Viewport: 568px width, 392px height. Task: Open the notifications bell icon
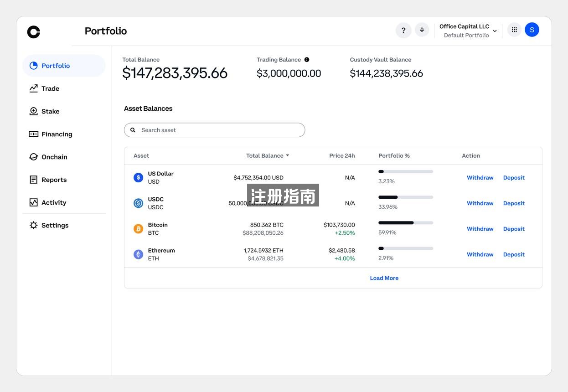coord(422,30)
